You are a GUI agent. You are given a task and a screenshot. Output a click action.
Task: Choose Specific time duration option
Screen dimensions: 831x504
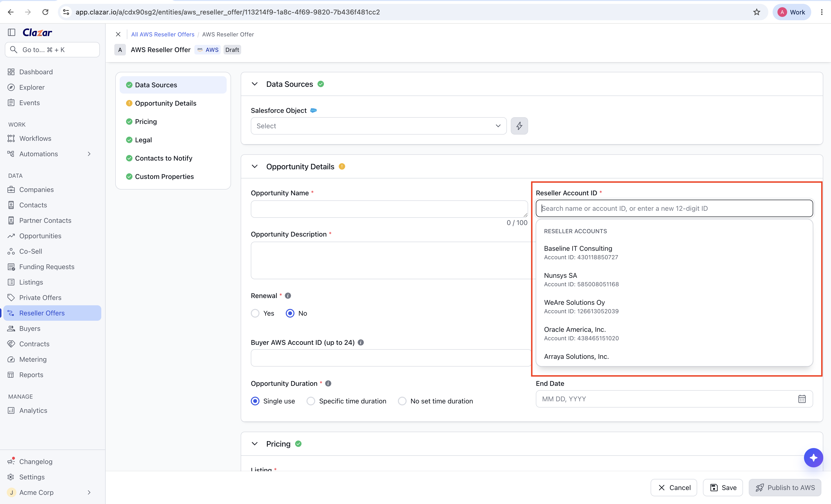click(x=311, y=401)
